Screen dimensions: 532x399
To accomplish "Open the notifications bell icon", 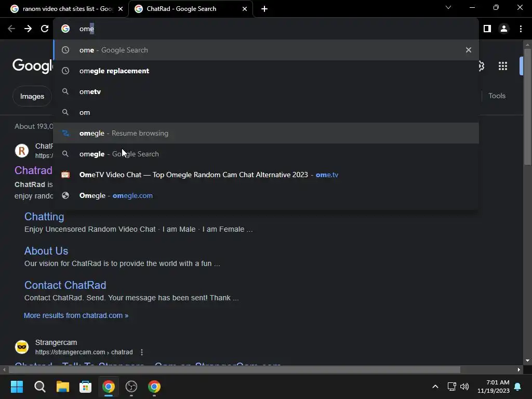I will pos(518,387).
